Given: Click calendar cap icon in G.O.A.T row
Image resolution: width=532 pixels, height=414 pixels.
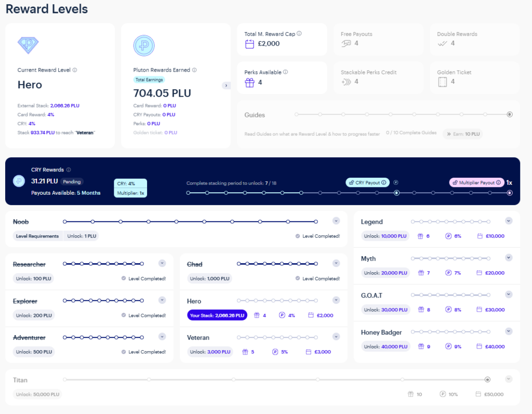Looking at the screenshot, I should [479, 310].
